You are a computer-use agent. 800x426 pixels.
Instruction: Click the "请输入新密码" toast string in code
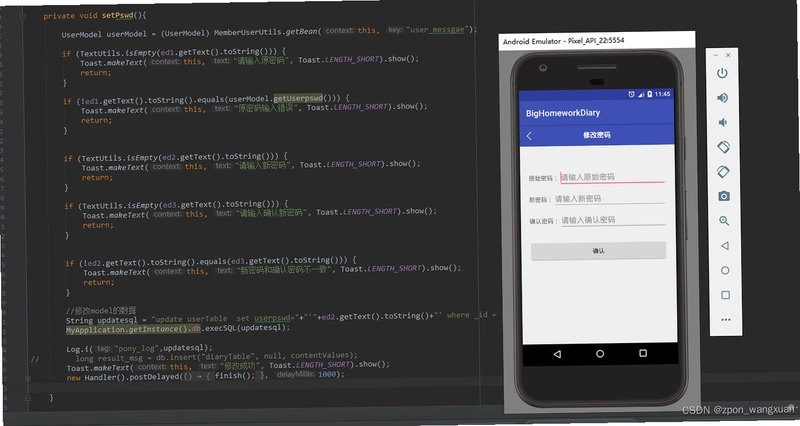[x=264, y=165]
